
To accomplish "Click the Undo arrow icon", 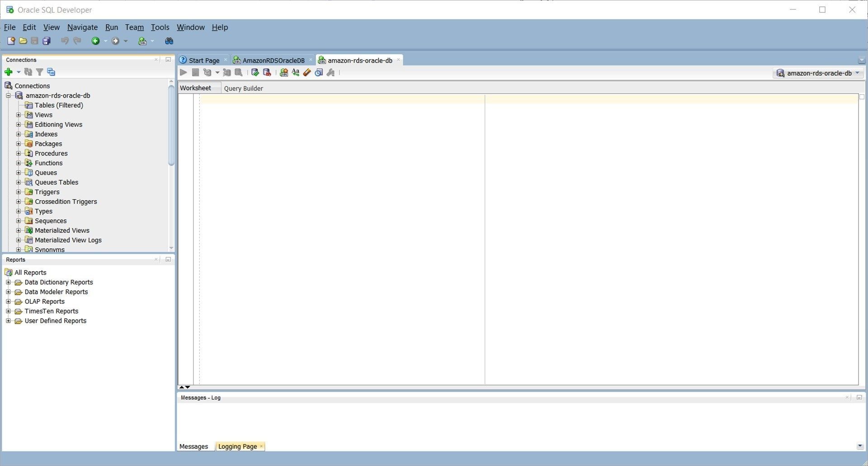I will [65, 41].
